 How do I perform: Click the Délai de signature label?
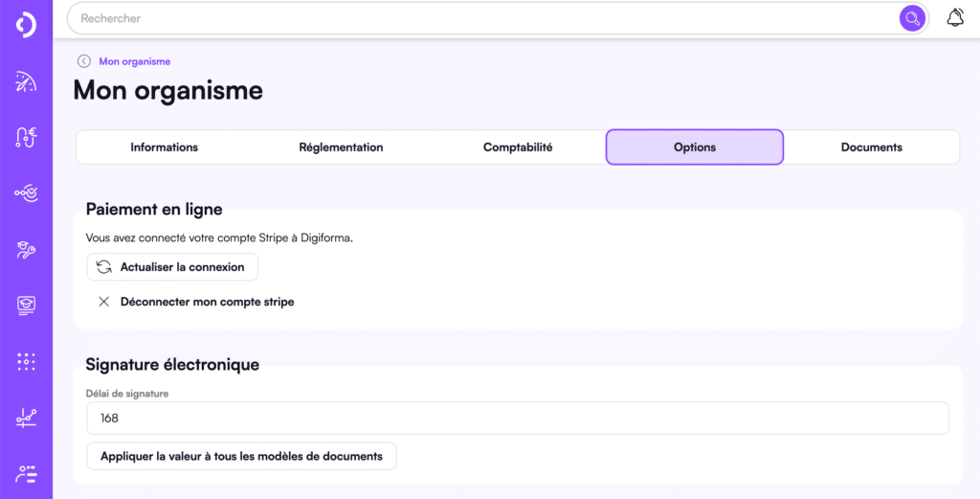[127, 394]
